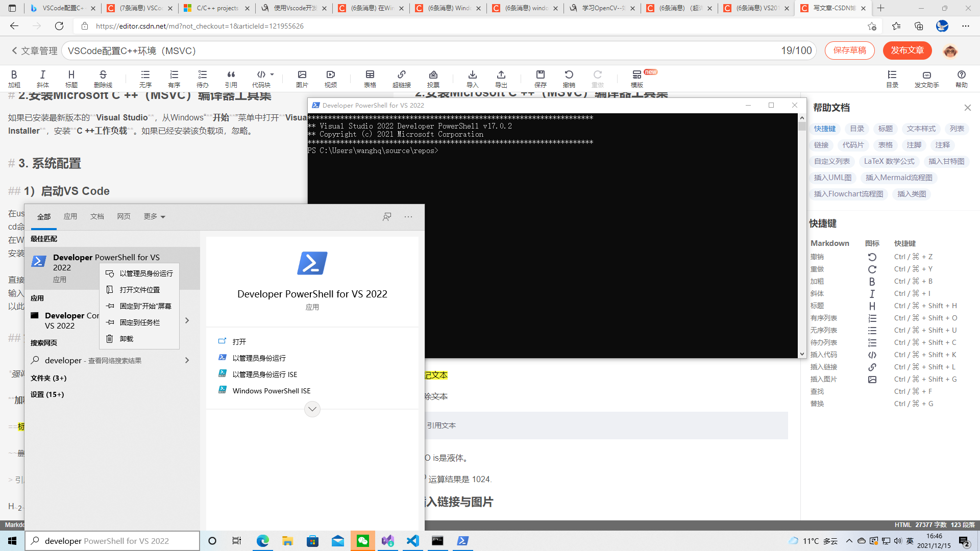Open the notification center on taskbar
Screen dimensions: 980x551
click(x=964, y=541)
